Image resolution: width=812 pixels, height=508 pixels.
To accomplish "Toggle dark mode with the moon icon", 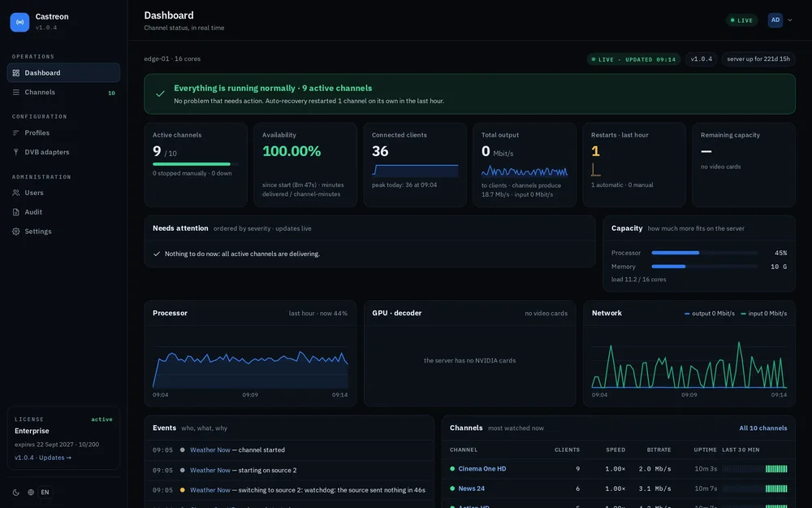I will point(16,493).
